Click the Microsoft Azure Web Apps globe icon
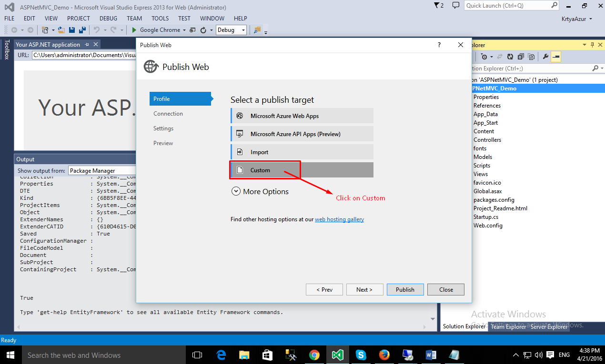The width and height of the screenshot is (605, 364). pos(240,116)
